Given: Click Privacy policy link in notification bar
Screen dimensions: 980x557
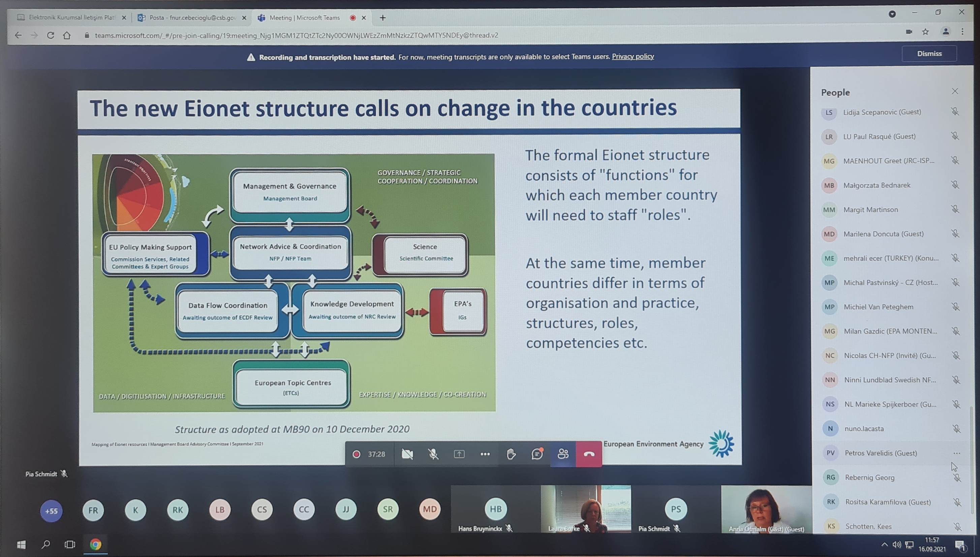Looking at the screenshot, I should (x=633, y=57).
